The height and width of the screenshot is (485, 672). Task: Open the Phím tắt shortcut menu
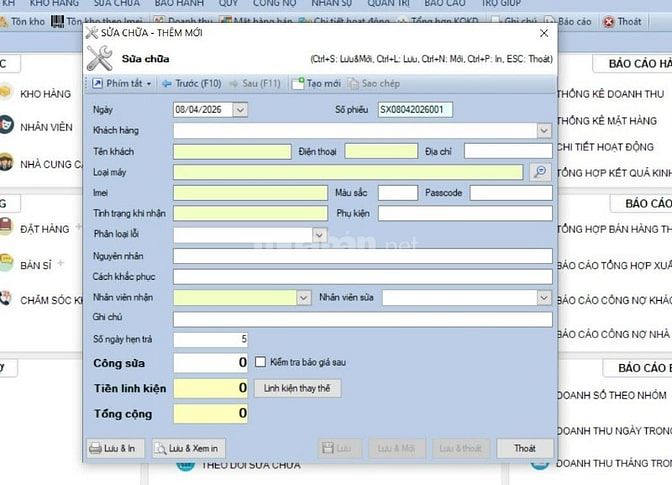[122, 84]
